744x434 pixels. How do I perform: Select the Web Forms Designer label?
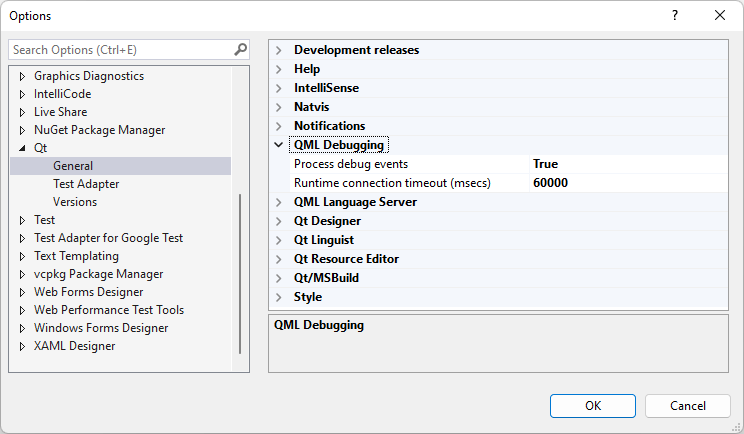pyautogui.click(x=88, y=292)
